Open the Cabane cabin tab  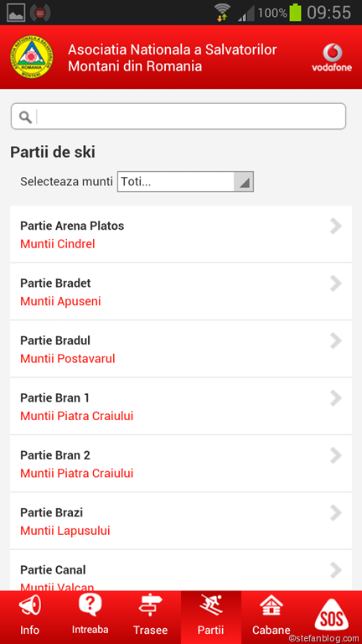(x=271, y=617)
